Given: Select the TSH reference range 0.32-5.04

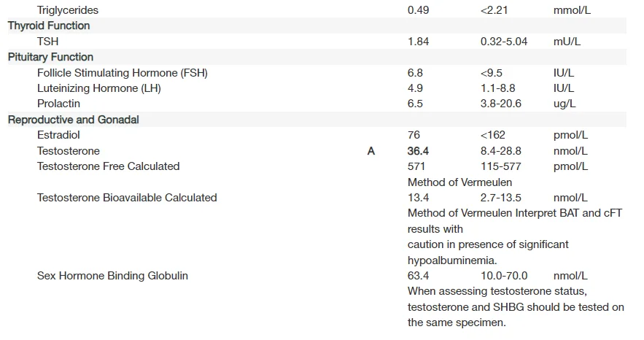Looking at the screenshot, I should 504,42.
